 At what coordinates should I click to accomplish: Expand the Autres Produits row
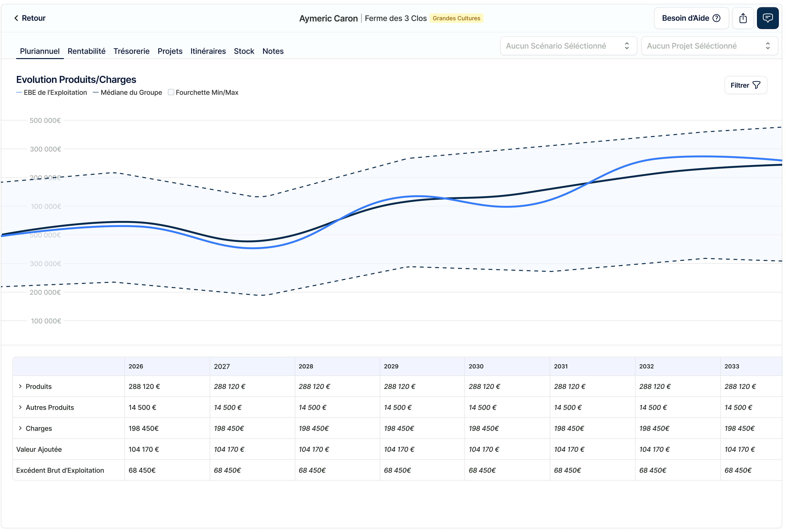pos(20,407)
